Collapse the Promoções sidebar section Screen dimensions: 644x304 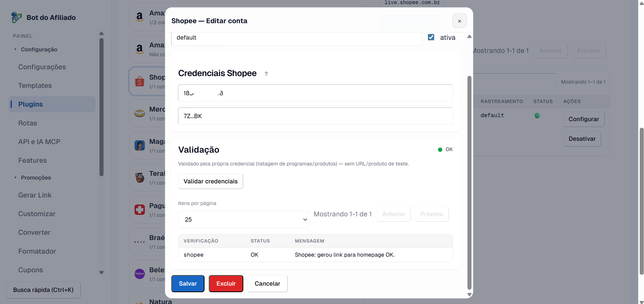coord(32,178)
